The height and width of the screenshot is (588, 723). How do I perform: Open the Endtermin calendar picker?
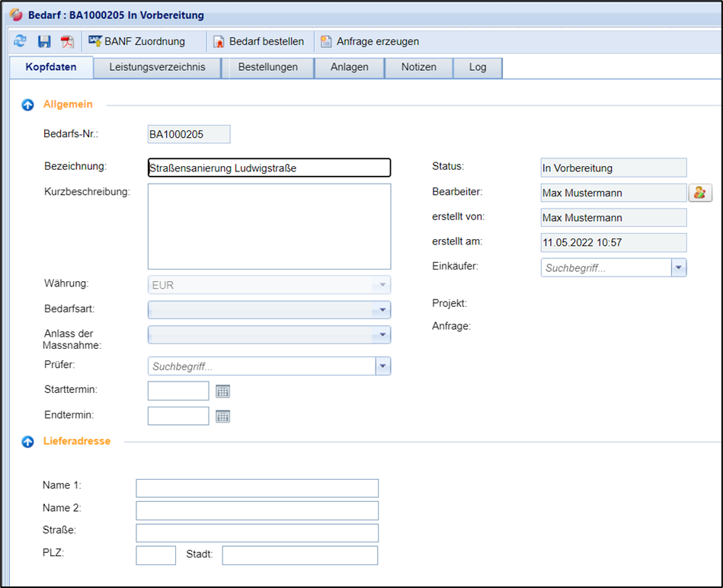[x=222, y=417]
